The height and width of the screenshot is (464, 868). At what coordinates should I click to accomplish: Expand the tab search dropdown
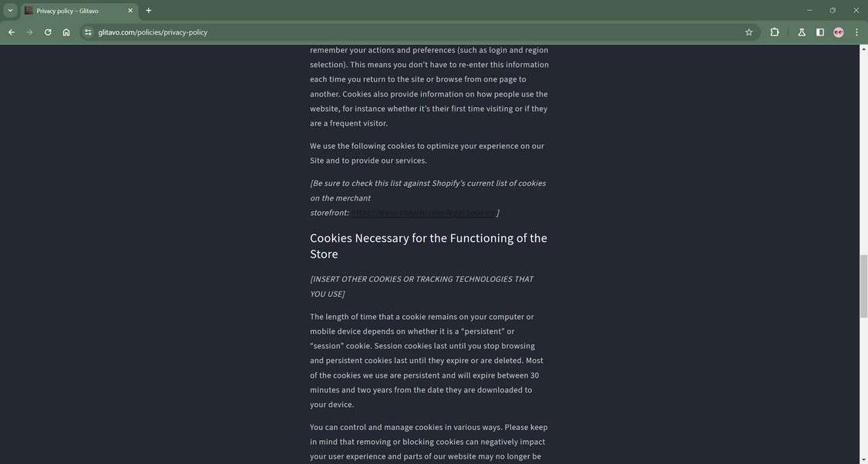[x=10, y=11]
